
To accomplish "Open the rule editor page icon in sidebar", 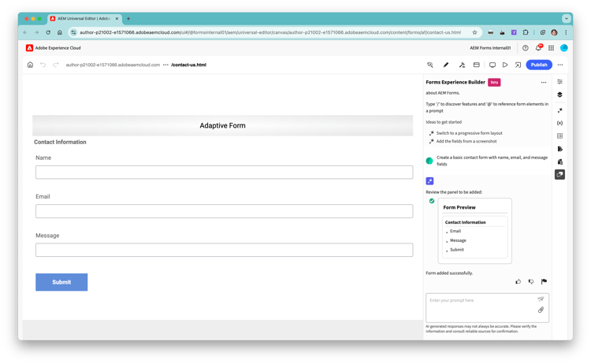I will [x=559, y=149].
